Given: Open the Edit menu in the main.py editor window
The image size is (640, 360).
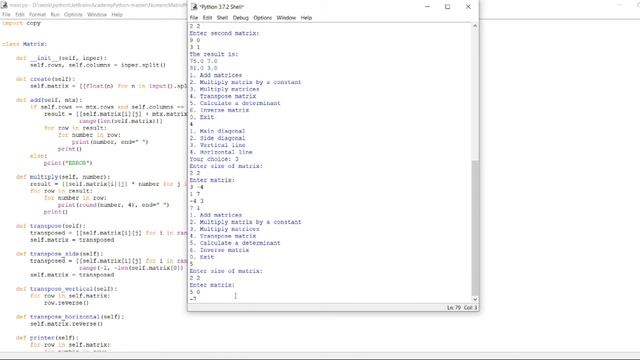Looking at the screenshot, I should coord(20,14).
